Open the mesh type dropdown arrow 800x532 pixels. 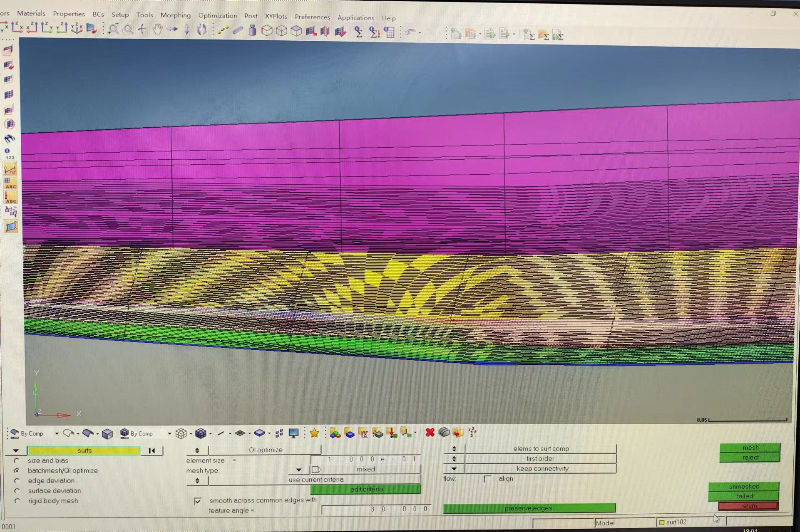[x=298, y=470]
